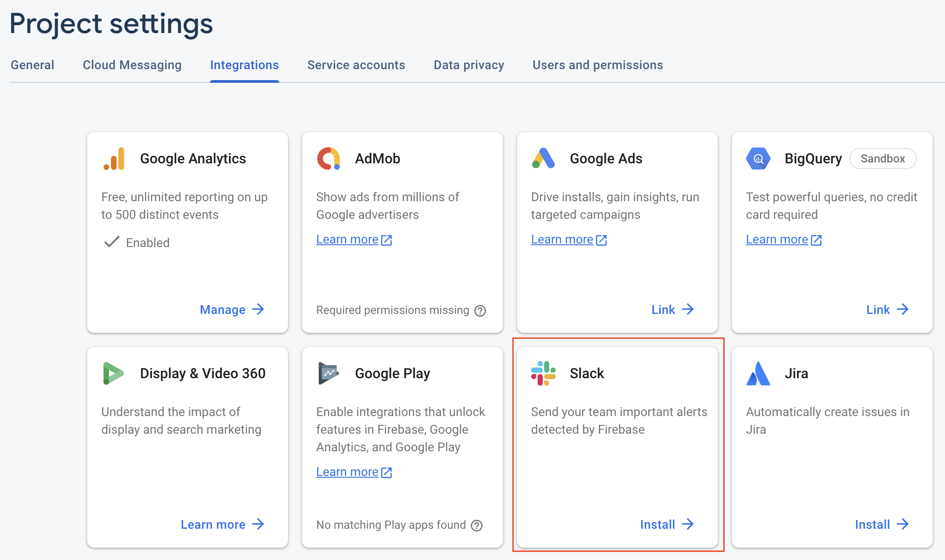Click the Google Analytics bar chart icon
The width and height of the screenshot is (945, 560).
(114, 158)
